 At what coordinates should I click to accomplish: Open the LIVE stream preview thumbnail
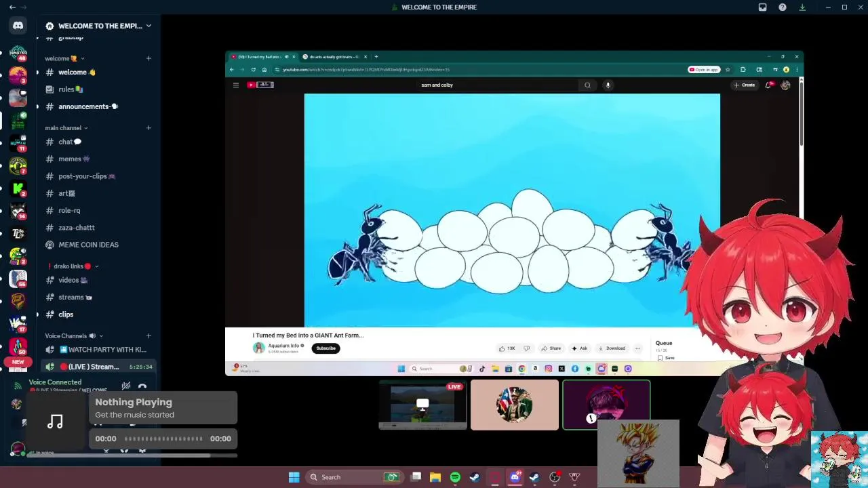pyautogui.click(x=422, y=405)
